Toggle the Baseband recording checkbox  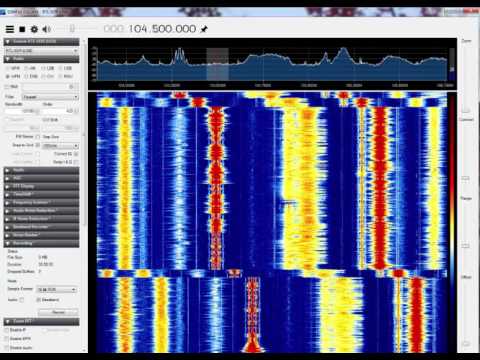pyautogui.click(x=38, y=300)
